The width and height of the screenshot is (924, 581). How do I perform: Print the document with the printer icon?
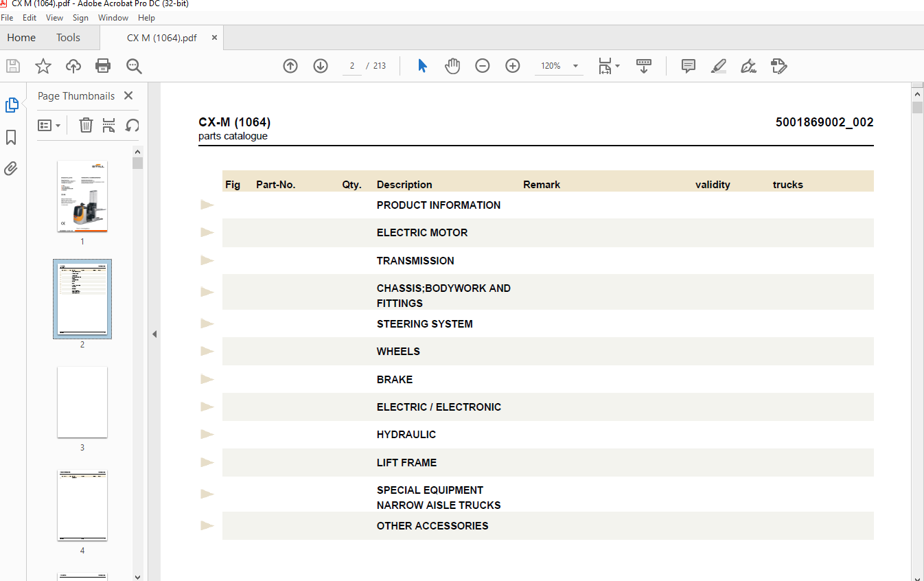click(x=103, y=66)
